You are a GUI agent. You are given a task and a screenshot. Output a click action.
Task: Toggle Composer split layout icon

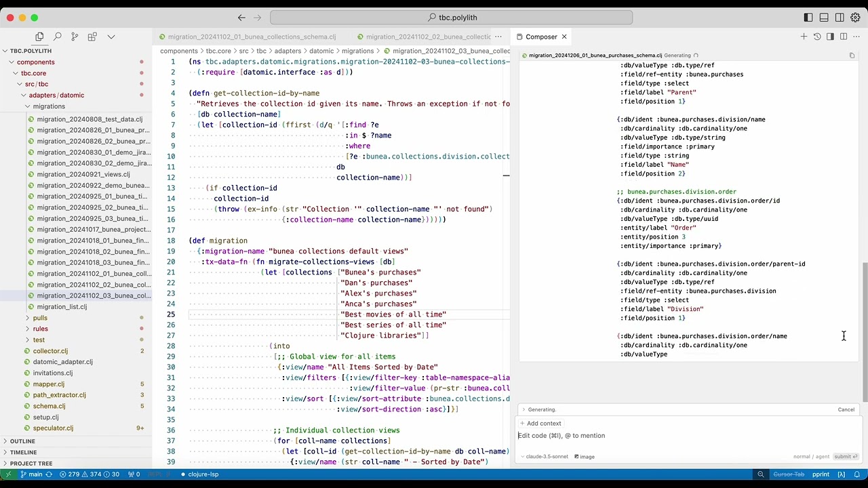844,37
